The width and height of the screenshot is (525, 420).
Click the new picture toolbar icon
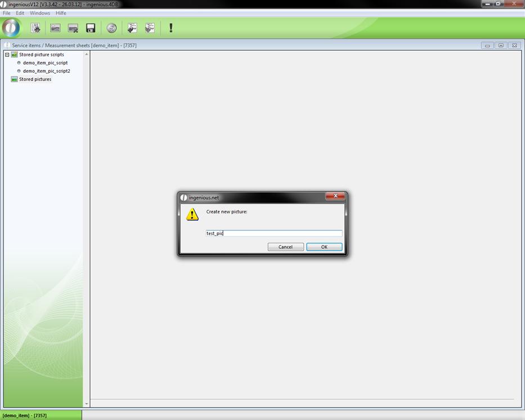coord(55,28)
